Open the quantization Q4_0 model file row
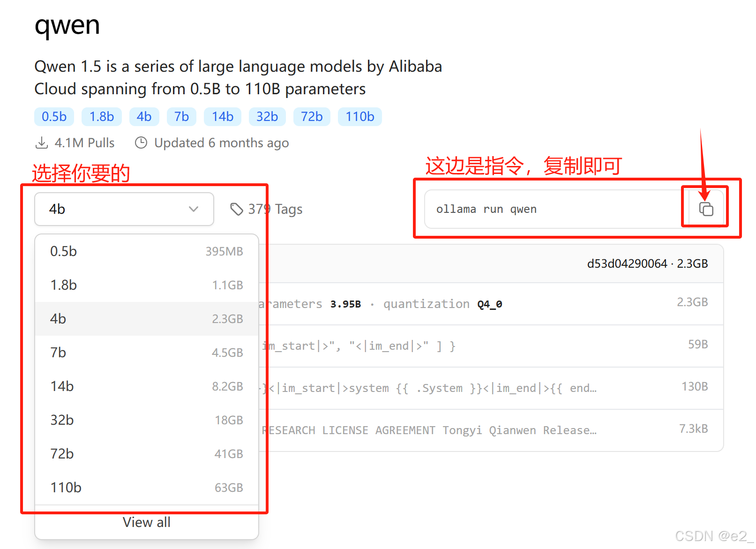Image resolution: width=756 pixels, height=549 pixels. 491,304
